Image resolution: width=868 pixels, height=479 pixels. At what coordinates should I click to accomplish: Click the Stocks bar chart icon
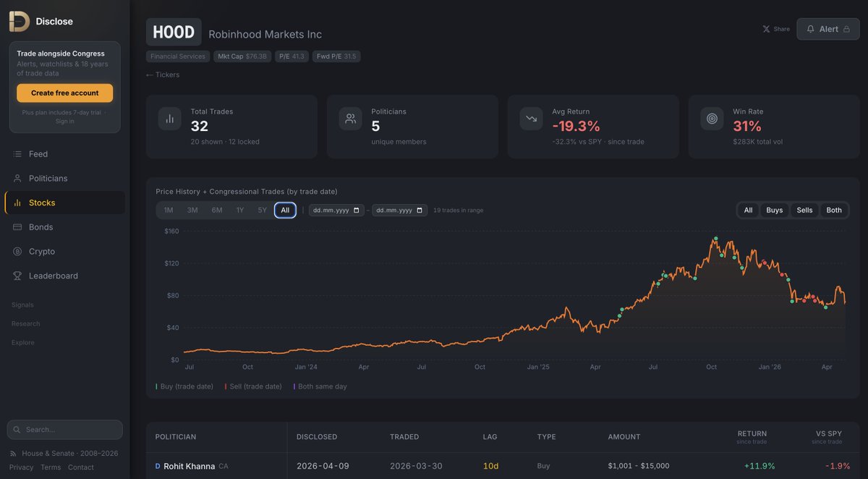point(17,203)
